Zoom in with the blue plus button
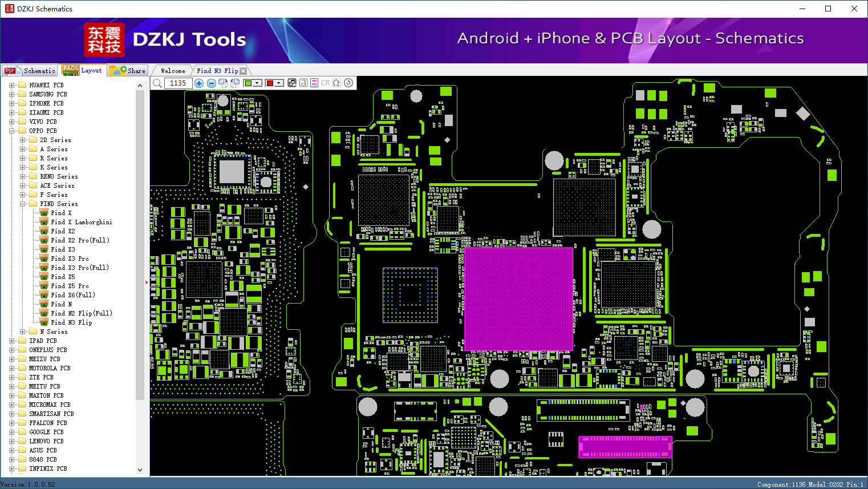 (x=199, y=83)
